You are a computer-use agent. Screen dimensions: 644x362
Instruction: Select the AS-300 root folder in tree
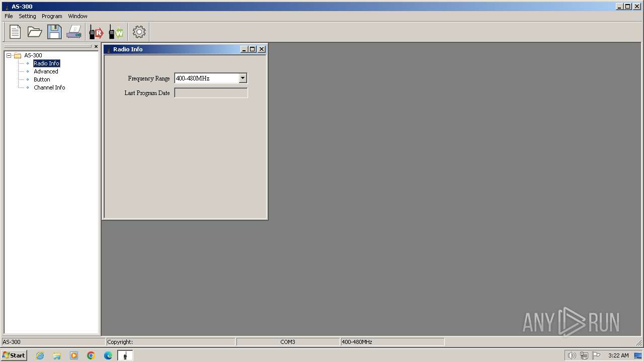(33, 55)
